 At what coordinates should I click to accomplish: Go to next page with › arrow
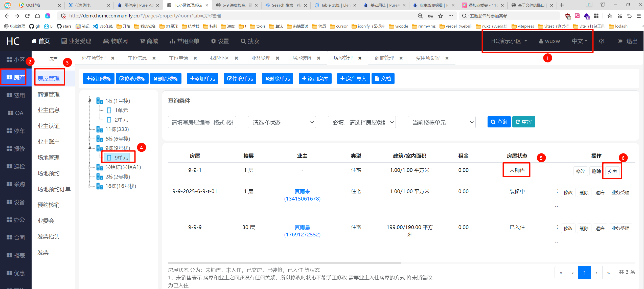(596, 273)
